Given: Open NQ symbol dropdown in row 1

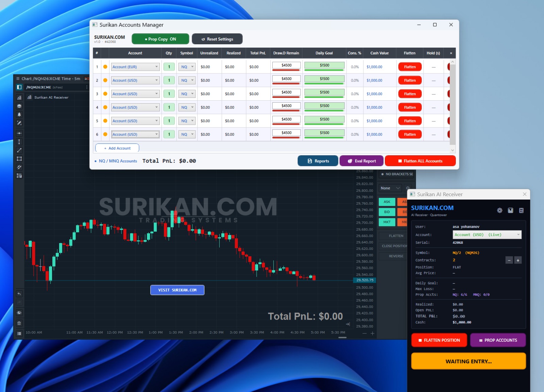Looking at the screenshot, I should (x=187, y=67).
